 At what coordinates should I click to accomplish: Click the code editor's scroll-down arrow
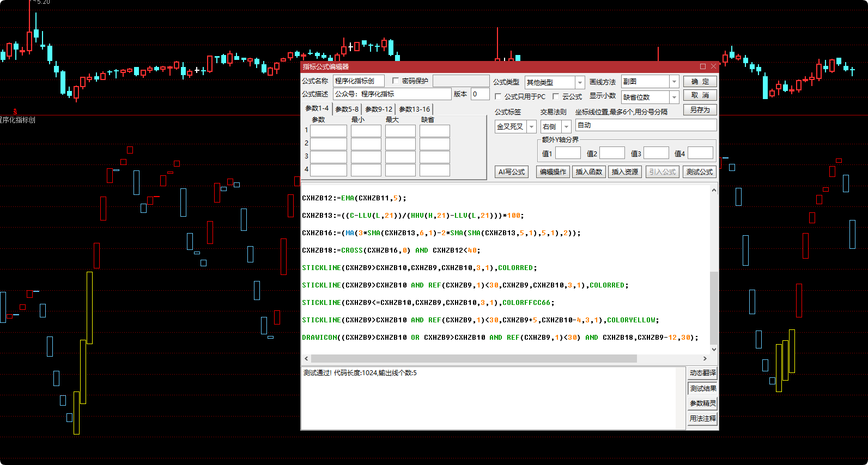pyautogui.click(x=714, y=349)
